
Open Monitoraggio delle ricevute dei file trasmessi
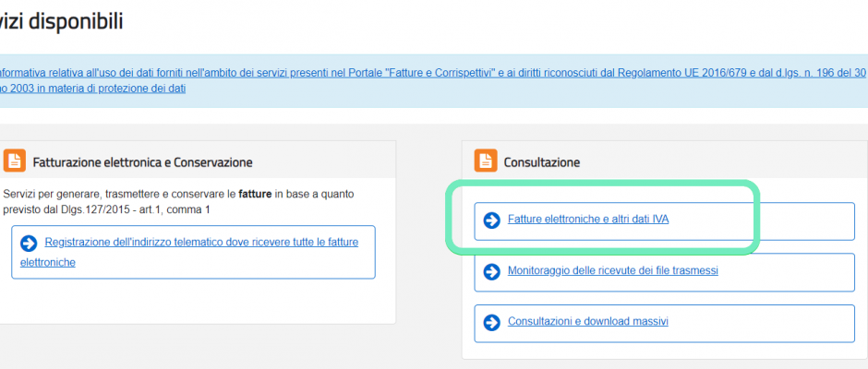613,270
